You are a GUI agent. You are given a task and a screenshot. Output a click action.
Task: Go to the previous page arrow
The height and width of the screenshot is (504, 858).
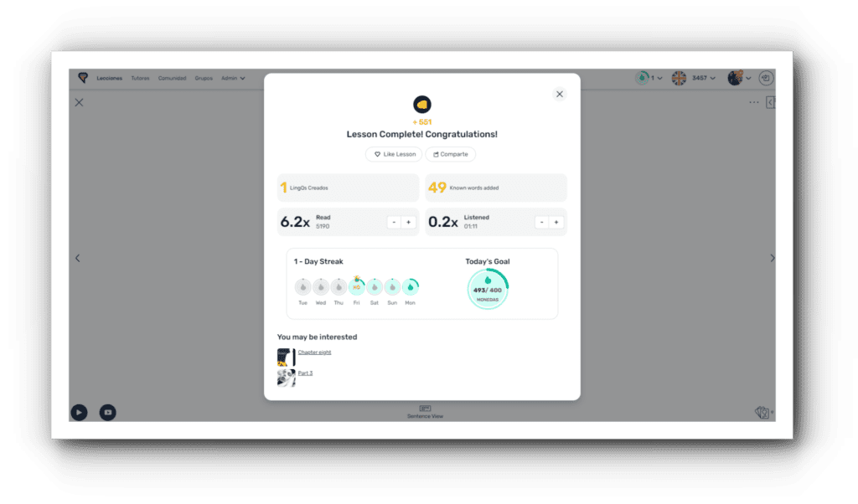tap(77, 259)
